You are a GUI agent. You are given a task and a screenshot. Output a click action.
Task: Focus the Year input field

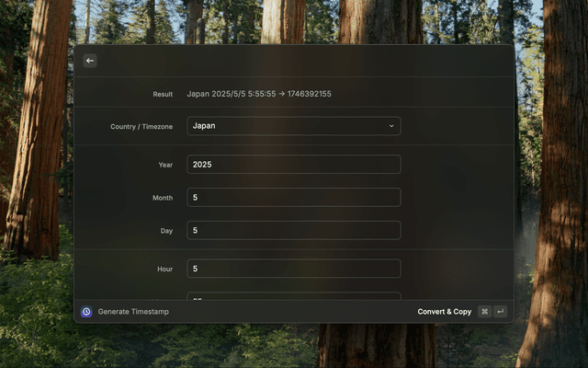click(293, 165)
